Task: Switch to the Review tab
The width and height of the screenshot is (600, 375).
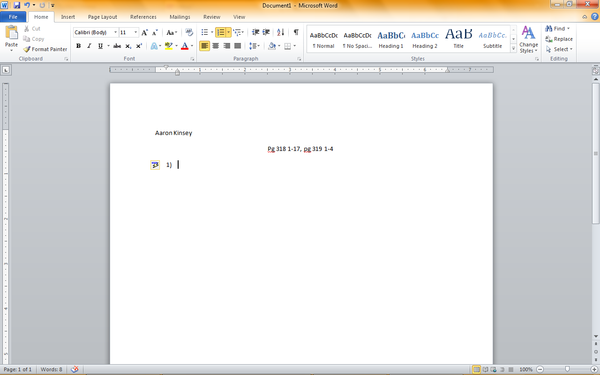Action: [x=212, y=17]
